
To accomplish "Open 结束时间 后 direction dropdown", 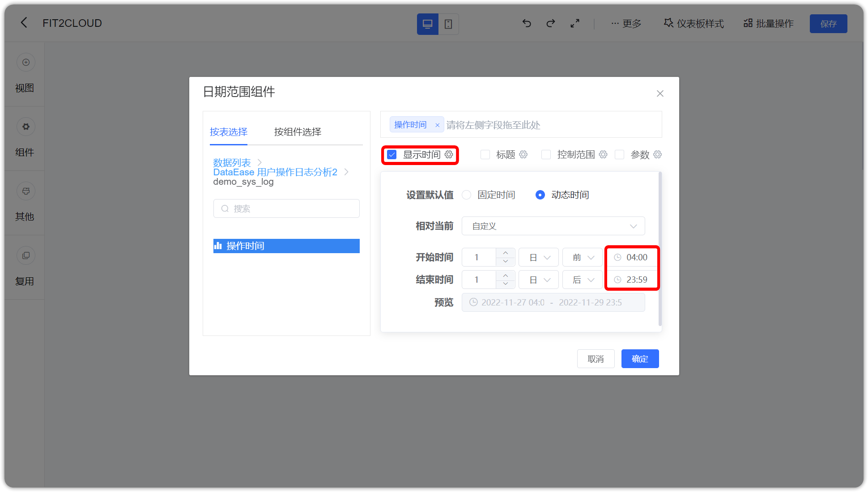I will (583, 280).
